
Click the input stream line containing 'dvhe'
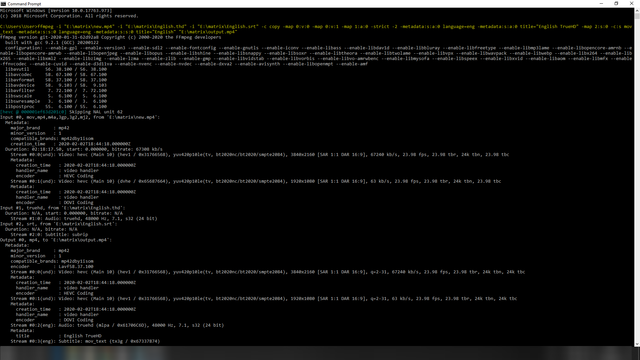256,181
